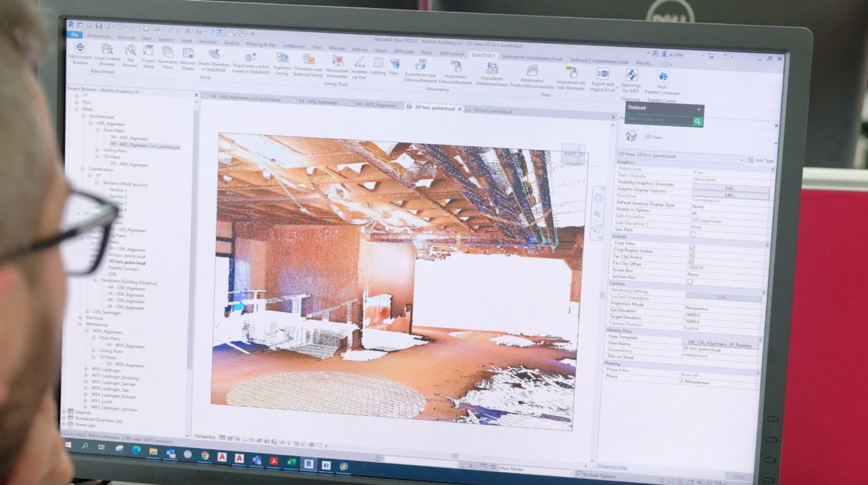This screenshot has height=485, width=868.
Task: Open Export and Import Excel
Action: [603, 79]
